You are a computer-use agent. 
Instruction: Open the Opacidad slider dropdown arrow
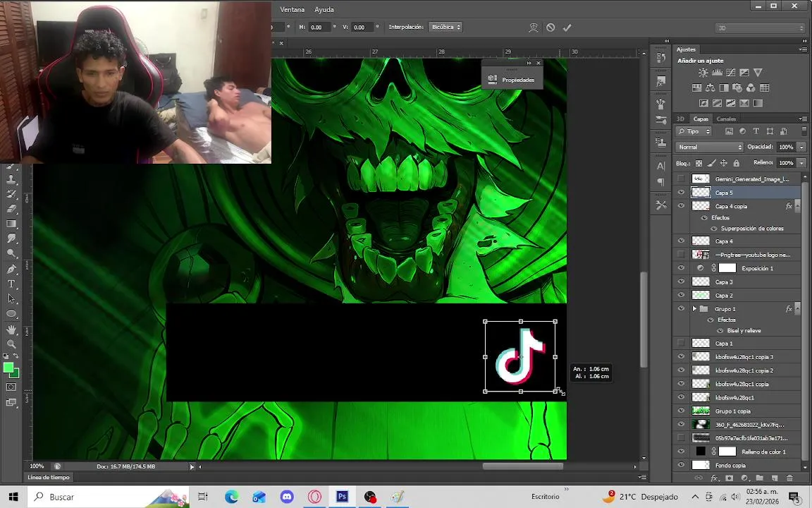(x=801, y=147)
